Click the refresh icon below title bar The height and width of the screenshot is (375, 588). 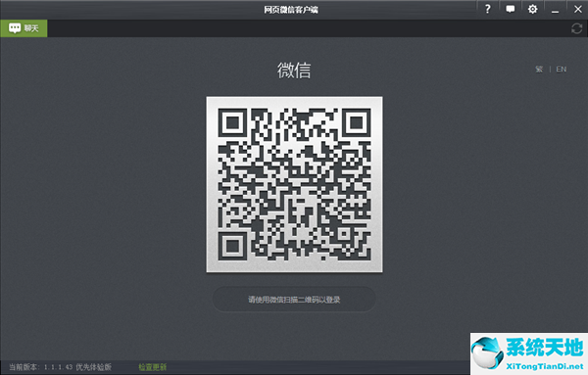[x=576, y=28]
